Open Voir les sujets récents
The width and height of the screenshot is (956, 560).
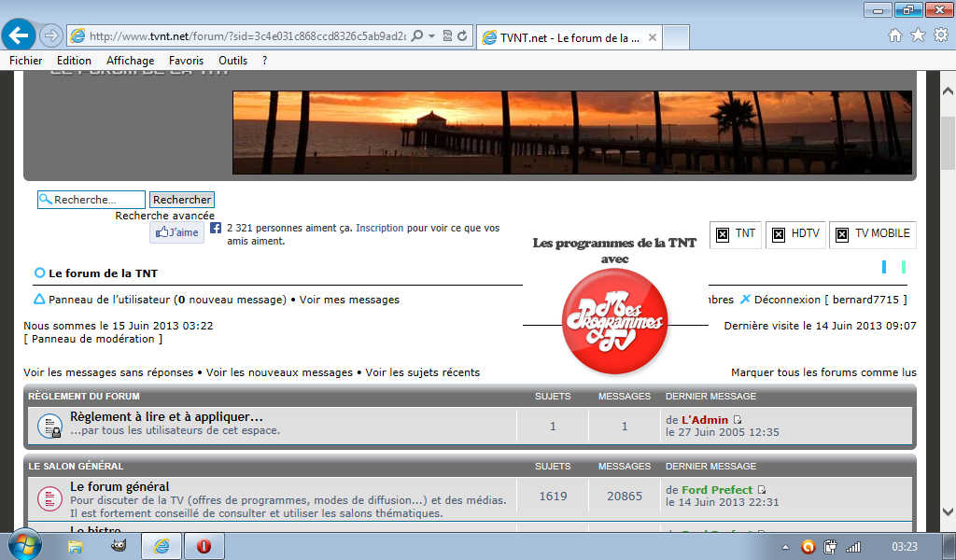point(423,372)
